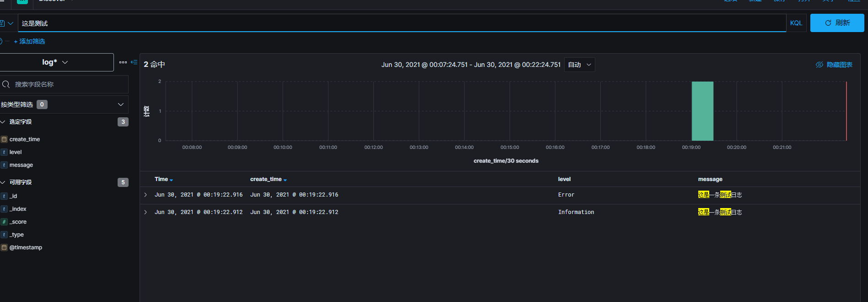Click the Time cell ending 00:19:22.916
Image resolution: width=868 pixels, height=302 pixels.
click(199, 195)
